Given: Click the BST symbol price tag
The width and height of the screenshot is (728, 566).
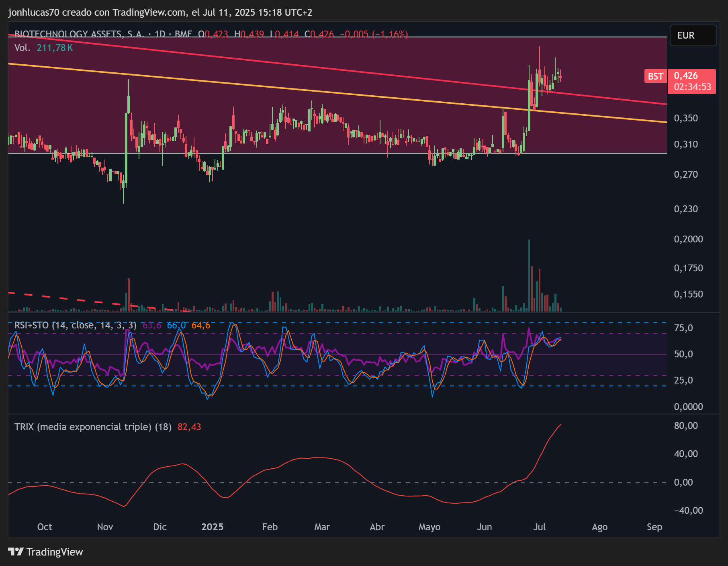Looking at the screenshot, I should 655,76.
